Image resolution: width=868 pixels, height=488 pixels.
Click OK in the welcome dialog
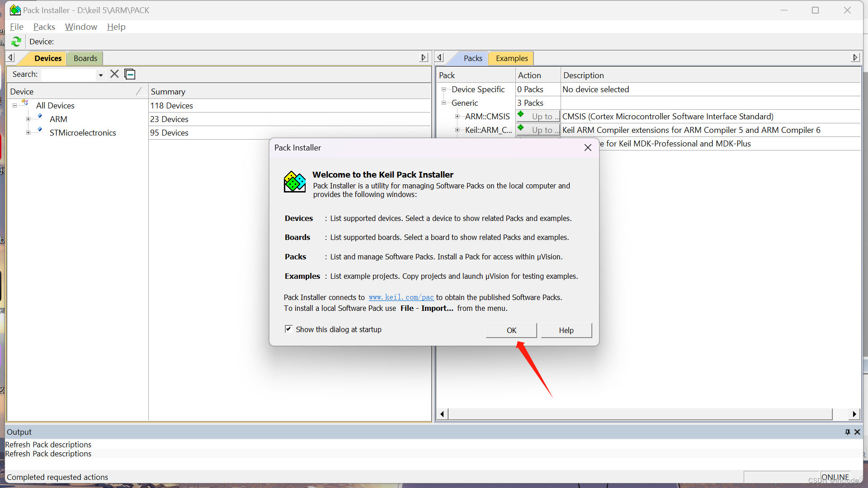[x=511, y=330]
